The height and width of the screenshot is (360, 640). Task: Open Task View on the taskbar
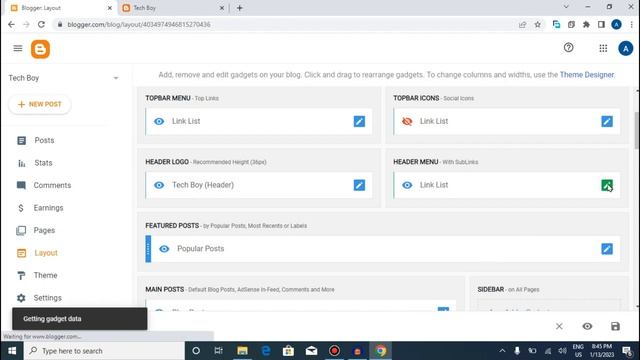pos(219,351)
